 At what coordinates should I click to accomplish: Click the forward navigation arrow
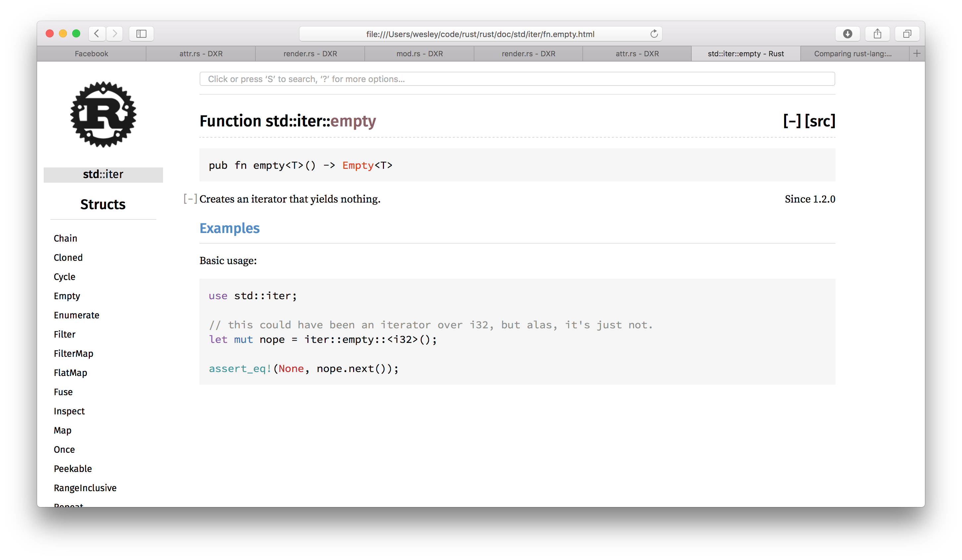click(x=115, y=33)
